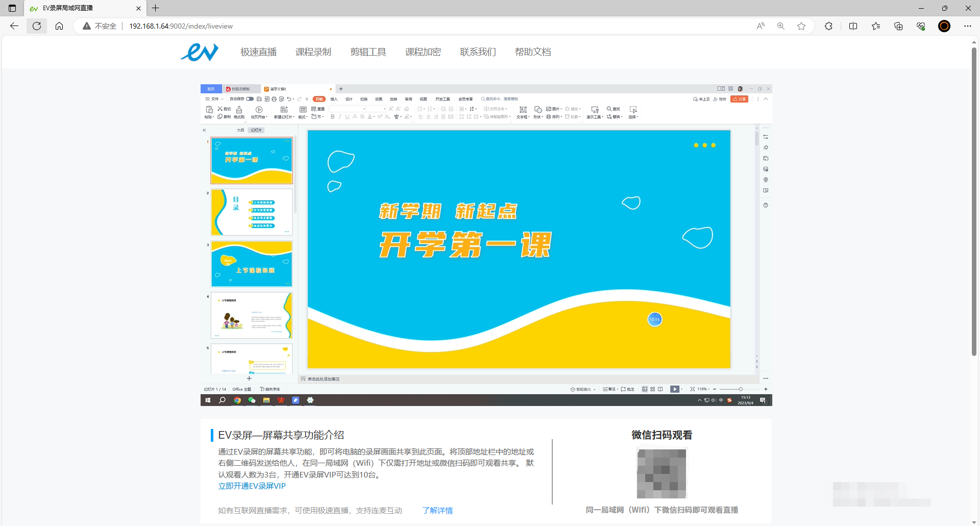Click the print icon in WPS toolbar

274,99
